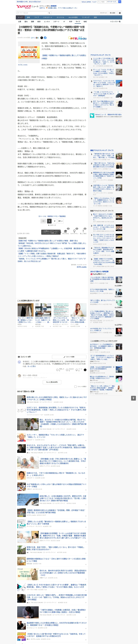Click the ウェブ検索 input at top right
This screenshot has width=138, height=644.
click(102, 2)
